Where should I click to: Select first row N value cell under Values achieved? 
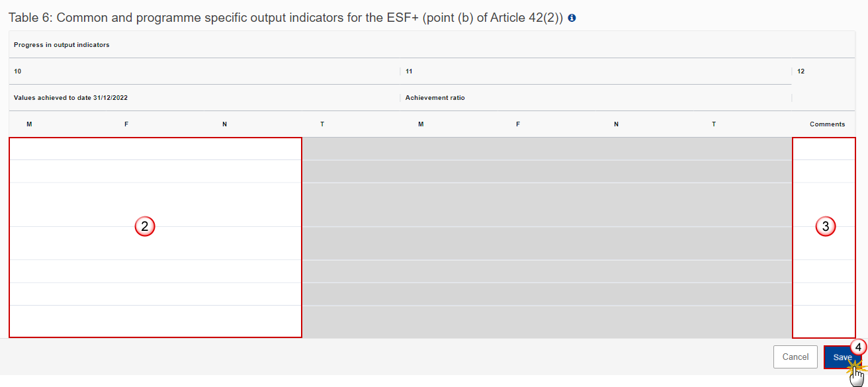point(225,149)
